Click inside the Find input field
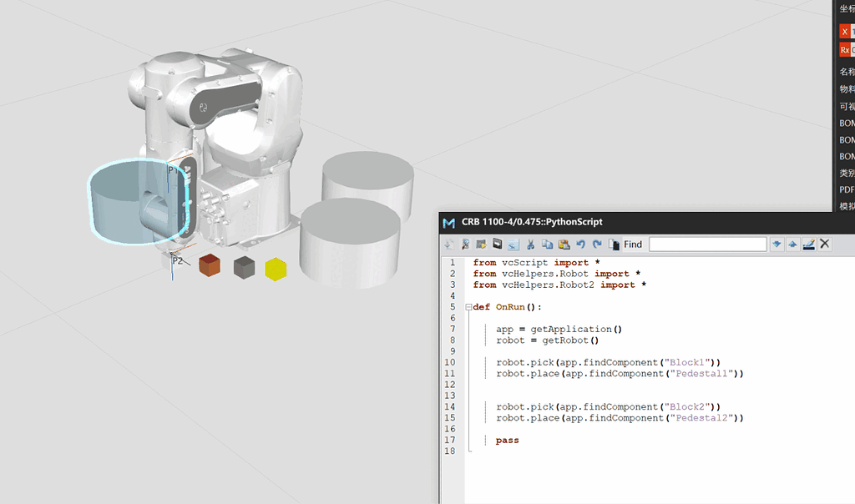Screen dimensions: 855x504 (707, 244)
